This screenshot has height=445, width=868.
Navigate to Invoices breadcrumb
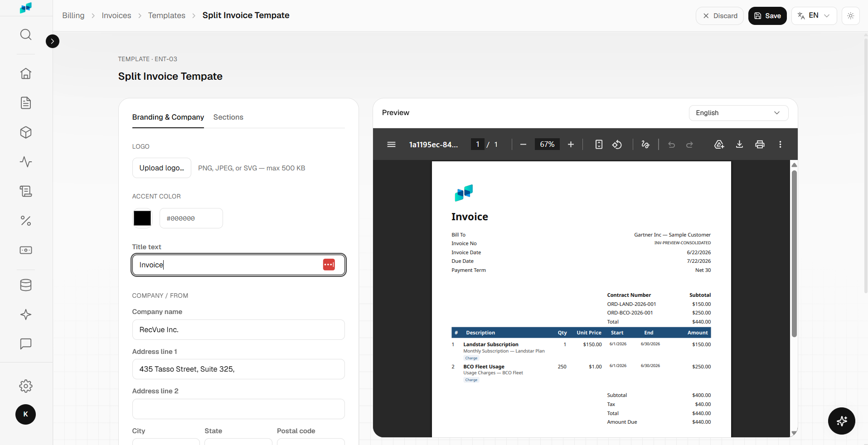point(116,15)
